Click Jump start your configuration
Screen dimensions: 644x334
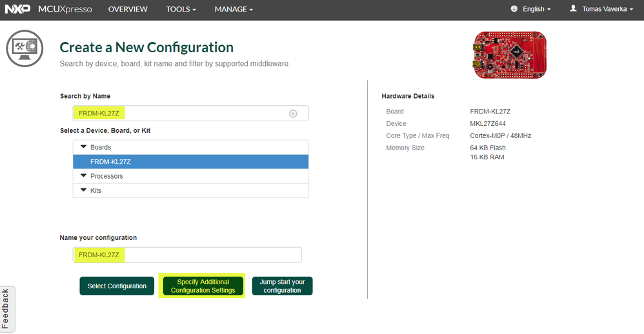[x=282, y=286]
